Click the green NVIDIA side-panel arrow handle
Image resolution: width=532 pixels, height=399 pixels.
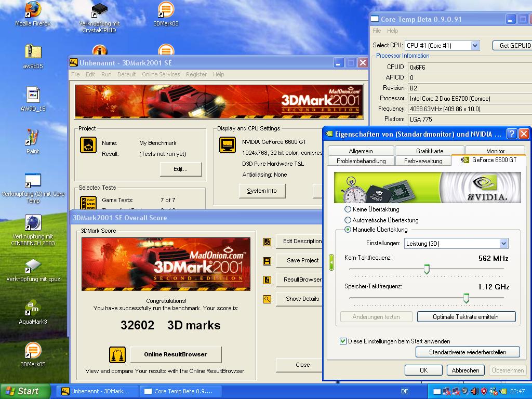pyautogui.click(x=331, y=262)
